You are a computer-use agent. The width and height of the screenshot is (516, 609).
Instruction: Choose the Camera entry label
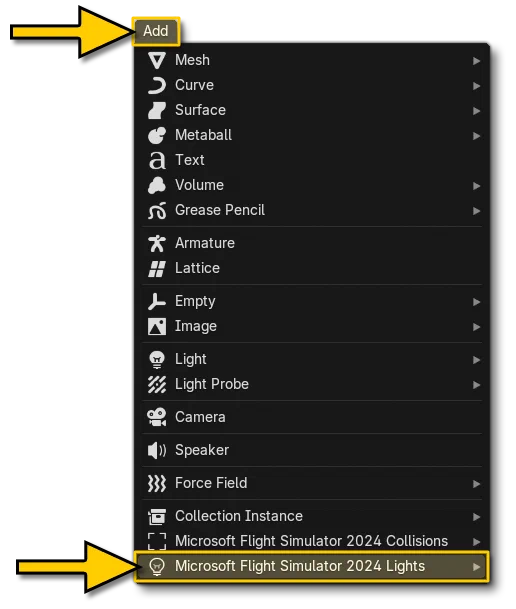(x=200, y=417)
